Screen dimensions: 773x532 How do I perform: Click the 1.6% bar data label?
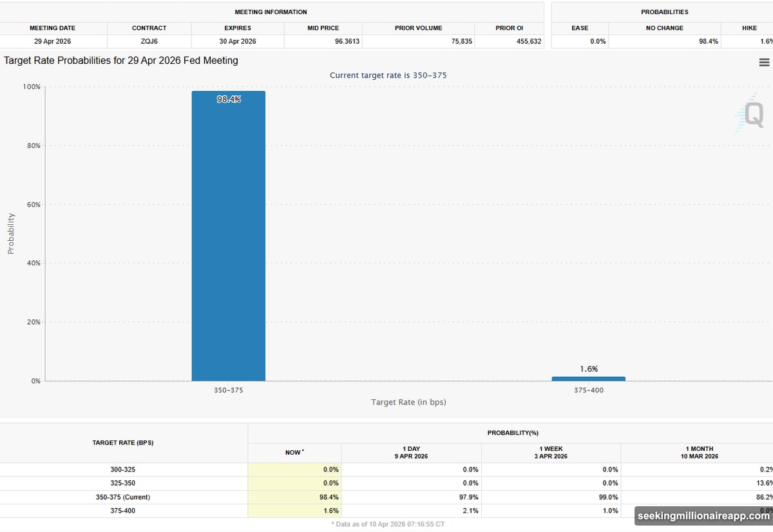point(588,368)
